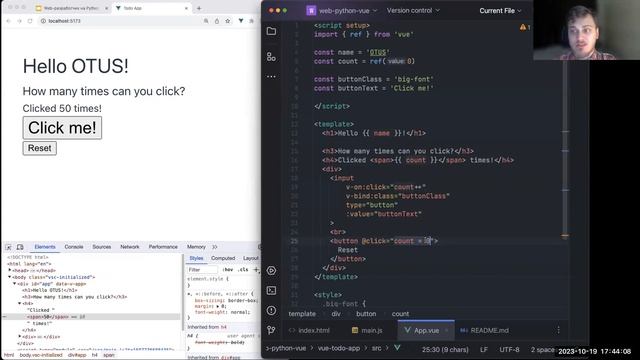Expand the collapsed div node in DOM tree
The width and height of the screenshot is (640, 360).
[19, 336]
